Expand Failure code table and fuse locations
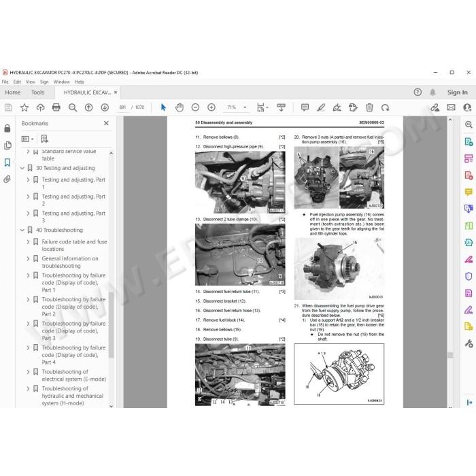This screenshot has height=476, width=476. tap(29, 242)
